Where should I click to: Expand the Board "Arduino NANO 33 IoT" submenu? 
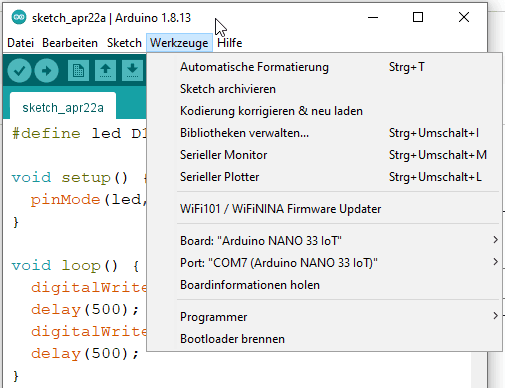point(324,241)
